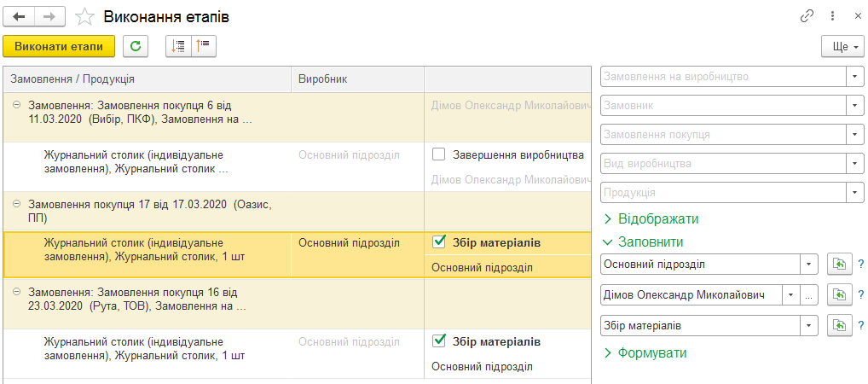Collapse all groups toolbar icon
The height and width of the screenshot is (384, 868).
coord(204,47)
